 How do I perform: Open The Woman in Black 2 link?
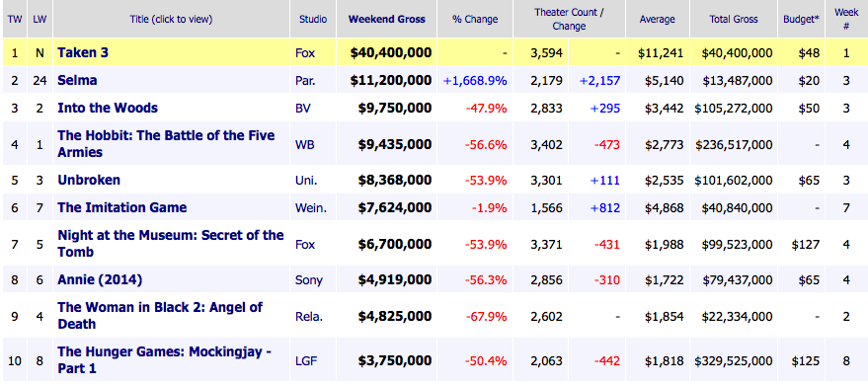click(x=160, y=316)
